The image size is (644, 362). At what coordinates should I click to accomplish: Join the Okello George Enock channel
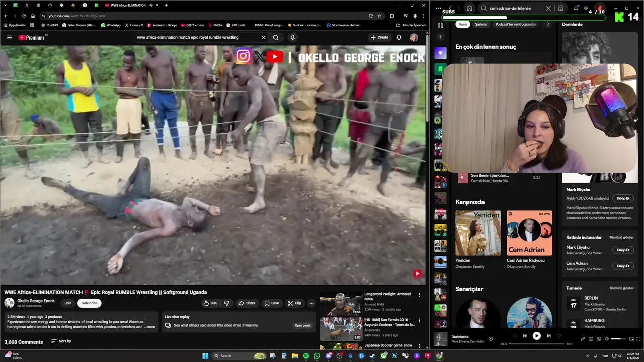pos(68,303)
